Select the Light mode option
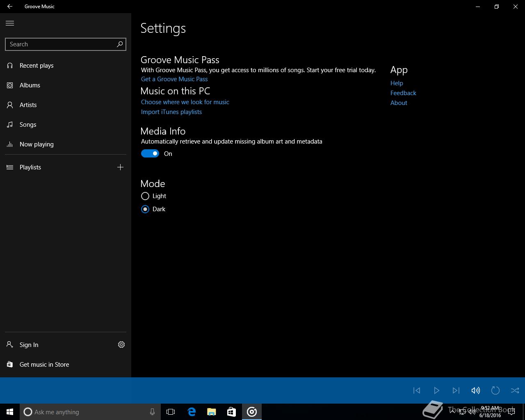This screenshot has width=525, height=420. point(145,196)
